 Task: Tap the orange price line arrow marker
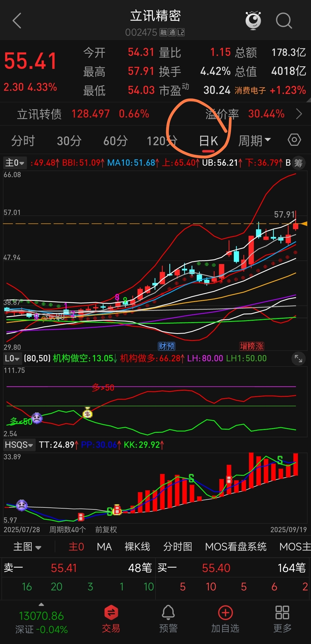(304, 224)
